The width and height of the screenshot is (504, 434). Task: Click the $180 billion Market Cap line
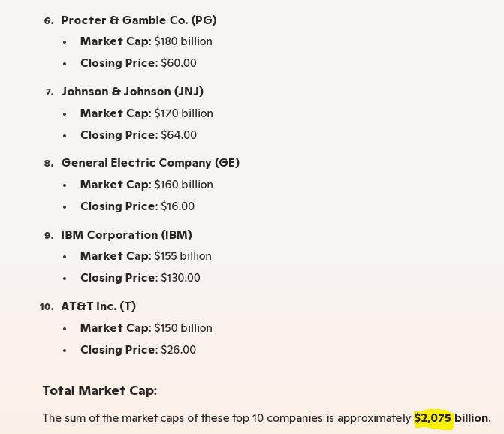[146, 41]
